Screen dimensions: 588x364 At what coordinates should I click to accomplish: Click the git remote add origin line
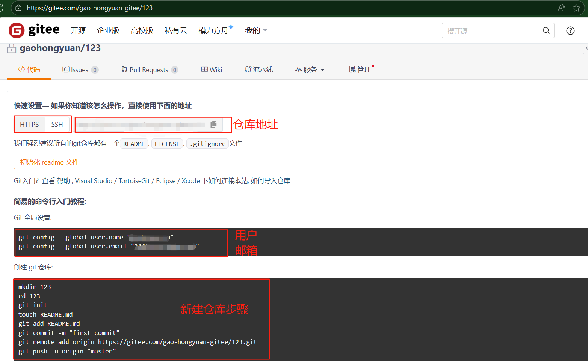coord(138,342)
